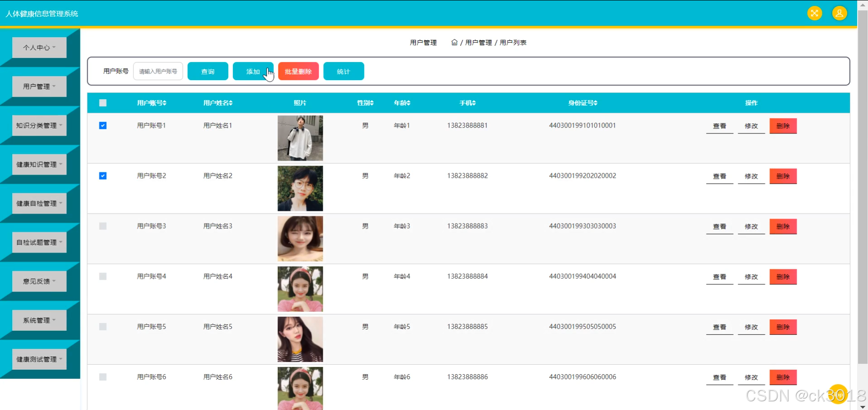Screen dimensions: 868x410
Task: Expand the 用户管理 sidebar menu
Action: [39, 86]
